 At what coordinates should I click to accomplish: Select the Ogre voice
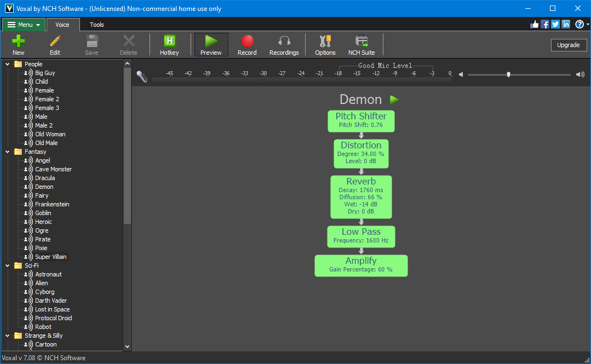(42, 230)
